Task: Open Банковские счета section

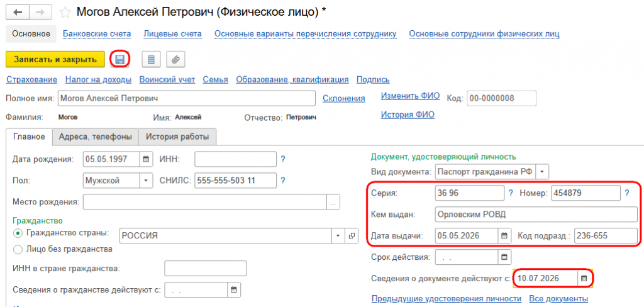Action: tap(97, 34)
